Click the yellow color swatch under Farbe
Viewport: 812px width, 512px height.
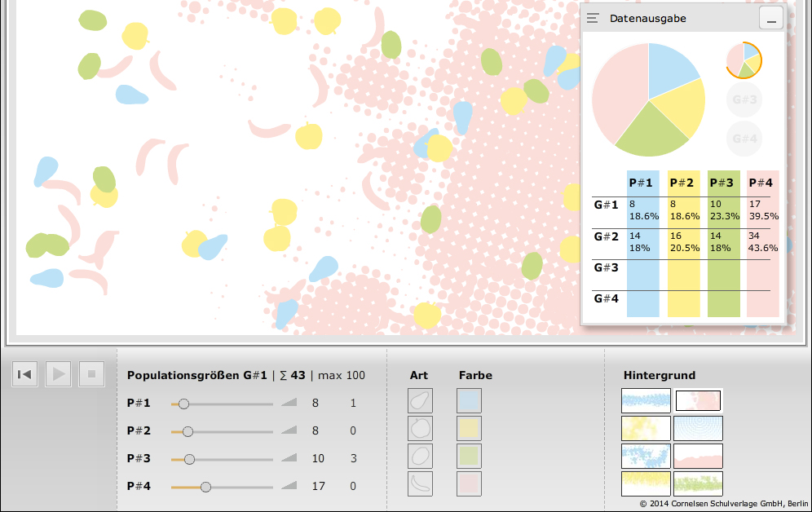[x=469, y=429]
